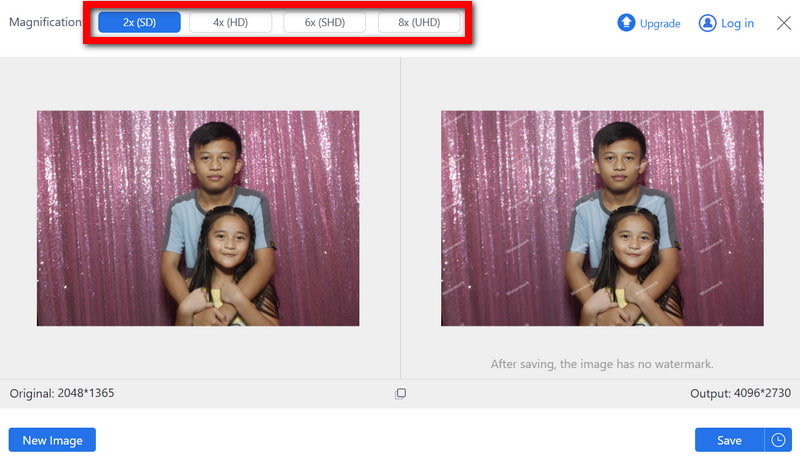Image resolution: width=800 pixels, height=467 pixels.
Task: Save the upscaled image
Action: pos(729,440)
